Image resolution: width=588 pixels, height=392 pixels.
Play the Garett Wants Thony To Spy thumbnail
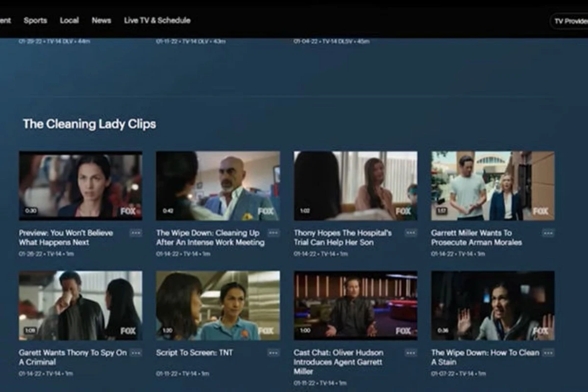[x=80, y=305]
